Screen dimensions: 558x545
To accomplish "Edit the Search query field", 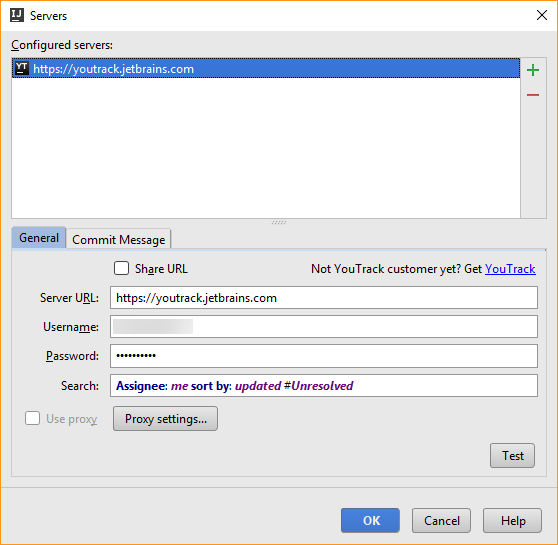I will [x=323, y=386].
